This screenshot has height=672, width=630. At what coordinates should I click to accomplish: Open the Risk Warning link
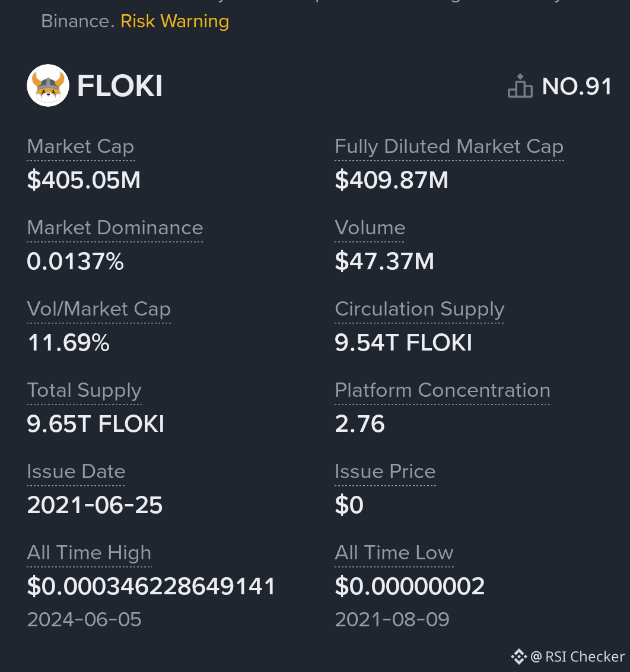[x=174, y=21]
